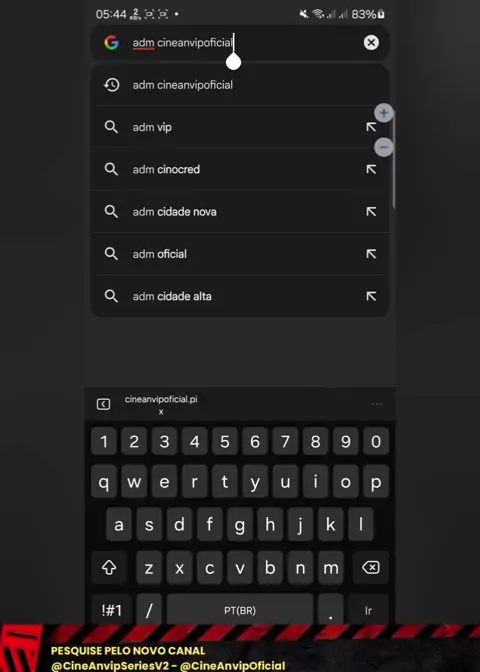
Task: Insert 'adm oficial' using arrow icon
Action: 371,254
